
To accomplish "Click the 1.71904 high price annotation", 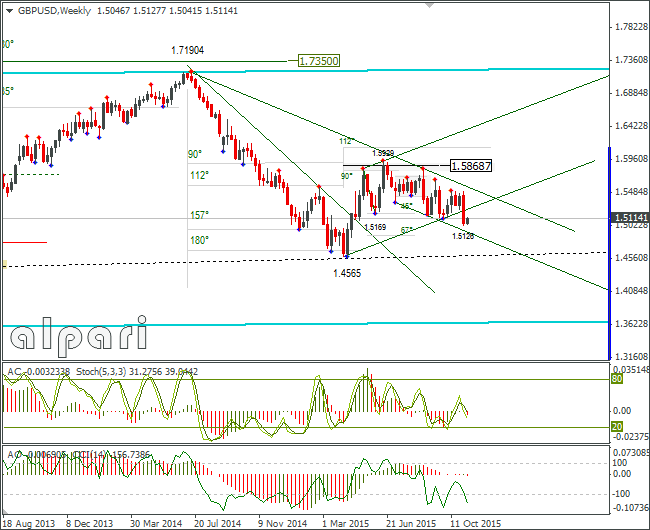I will pyautogui.click(x=187, y=51).
